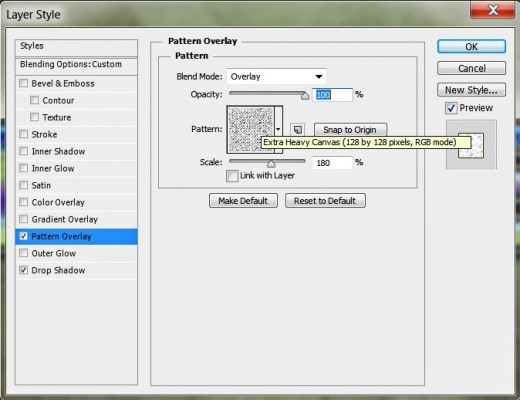Open the pattern picker dropdown arrow
520x400 pixels.
pos(278,129)
